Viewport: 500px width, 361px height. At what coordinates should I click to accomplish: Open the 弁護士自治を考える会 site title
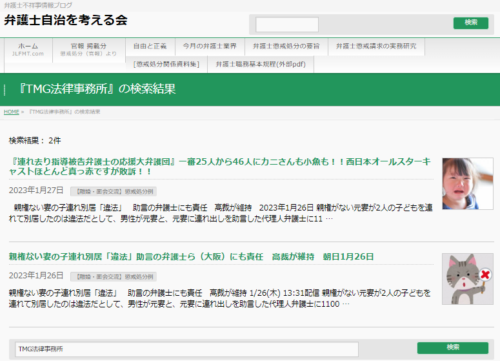click(66, 20)
